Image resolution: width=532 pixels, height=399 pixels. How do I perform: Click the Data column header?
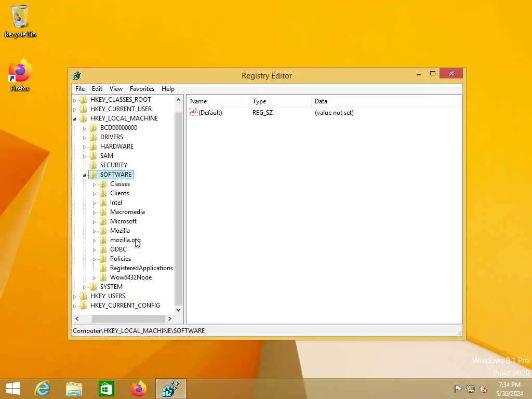click(x=386, y=101)
